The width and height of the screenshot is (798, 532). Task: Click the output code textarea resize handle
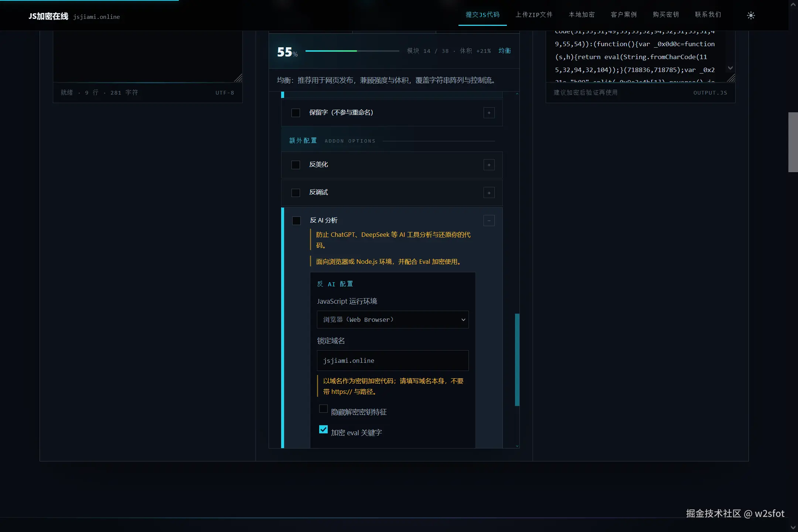coord(731,78)
